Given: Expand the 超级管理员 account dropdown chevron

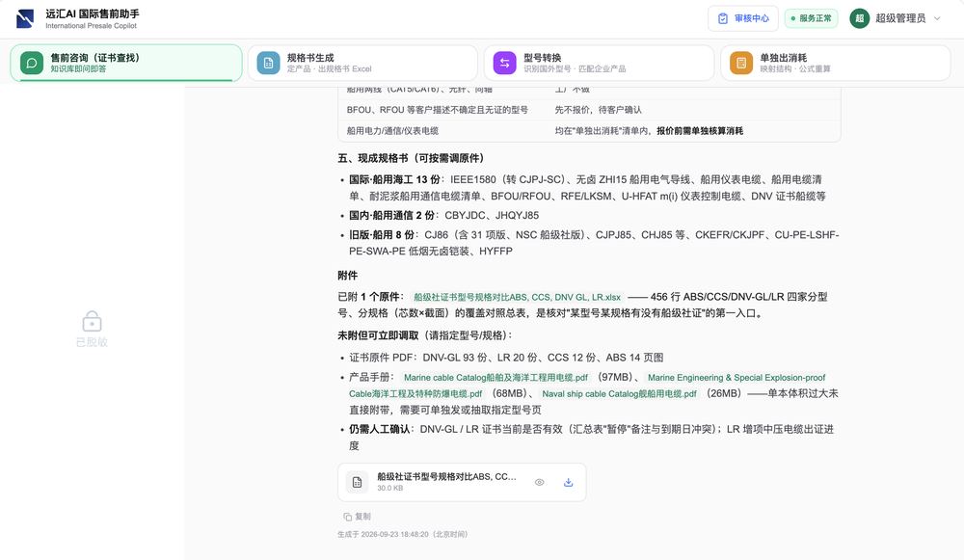Looking at the screenshot, I should (x=938, y=18).
